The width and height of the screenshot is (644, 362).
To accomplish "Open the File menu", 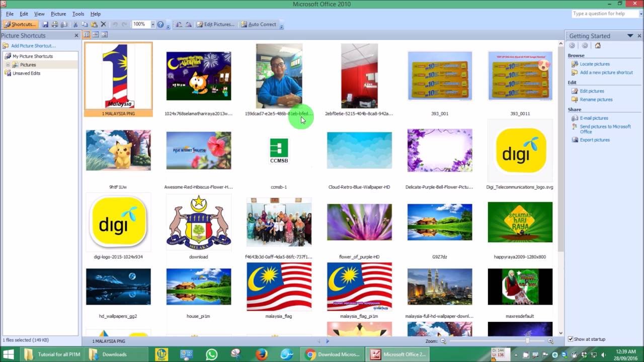I will [10, 14].
